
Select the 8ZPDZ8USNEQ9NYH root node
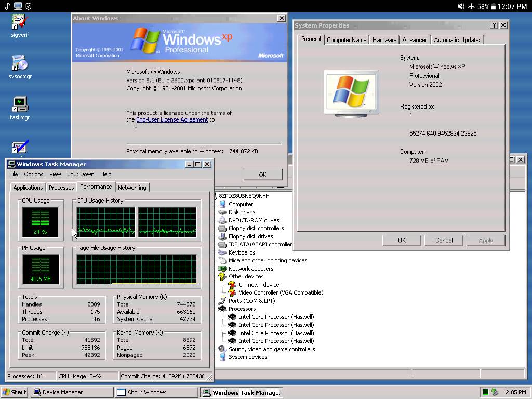coord(244,196)
